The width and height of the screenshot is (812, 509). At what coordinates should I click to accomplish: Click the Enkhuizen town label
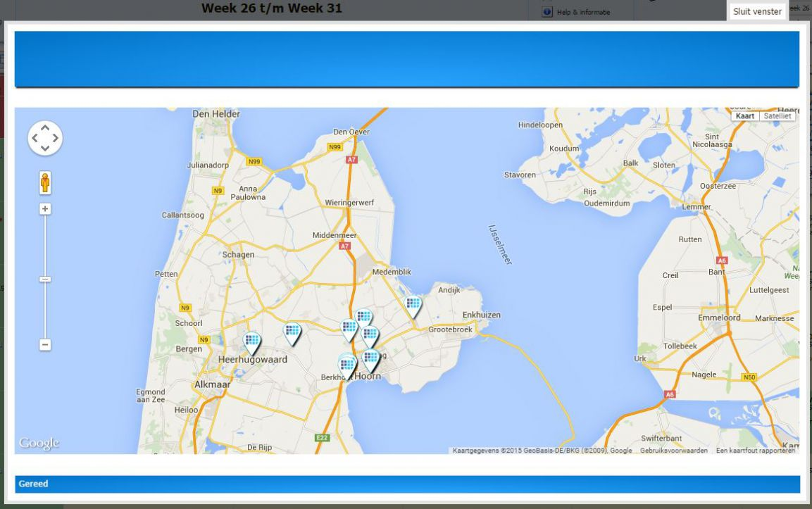point(482,315)
